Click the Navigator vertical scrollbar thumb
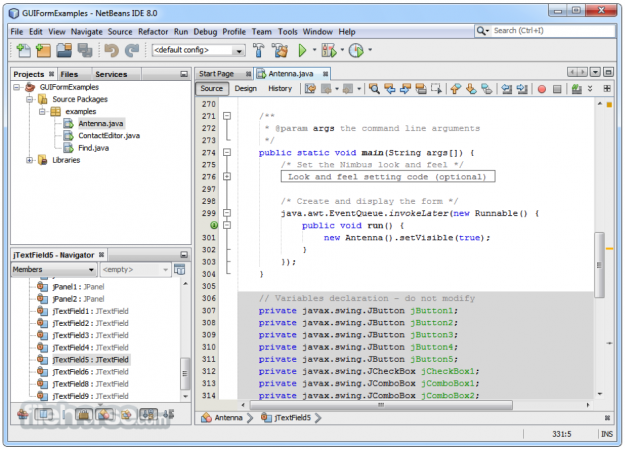The height and width of the screenshot is (450, 625). tap(185, 373)
